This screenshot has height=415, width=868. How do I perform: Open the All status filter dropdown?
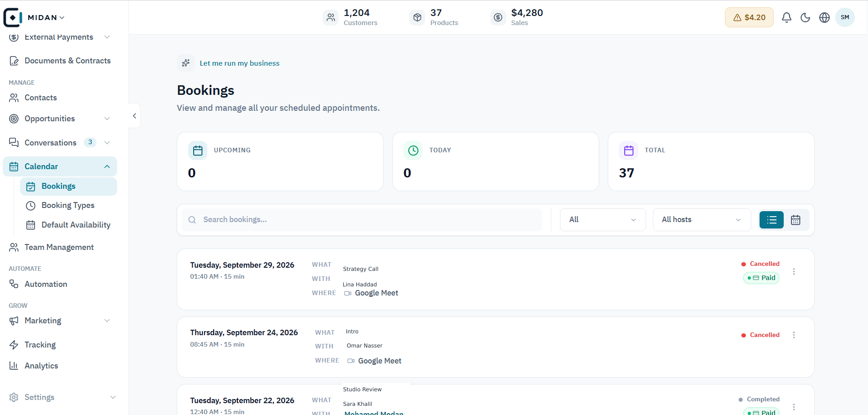[603, 220]
